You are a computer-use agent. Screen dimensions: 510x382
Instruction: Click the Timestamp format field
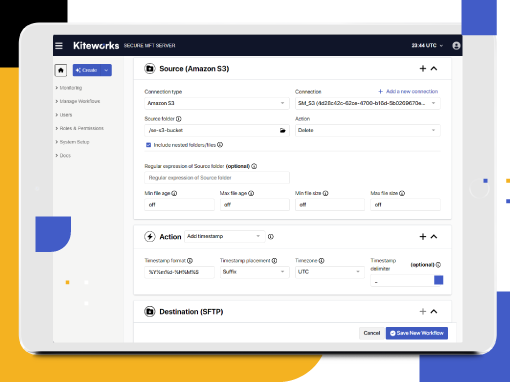click(179, 272)
